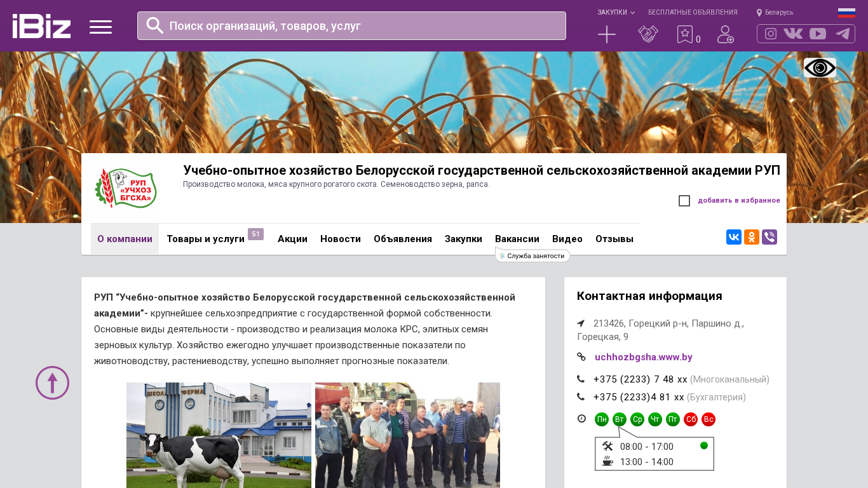Screen dimensions: 868x488
Task: Open the О компании tab
Action: tap(125, 239)
